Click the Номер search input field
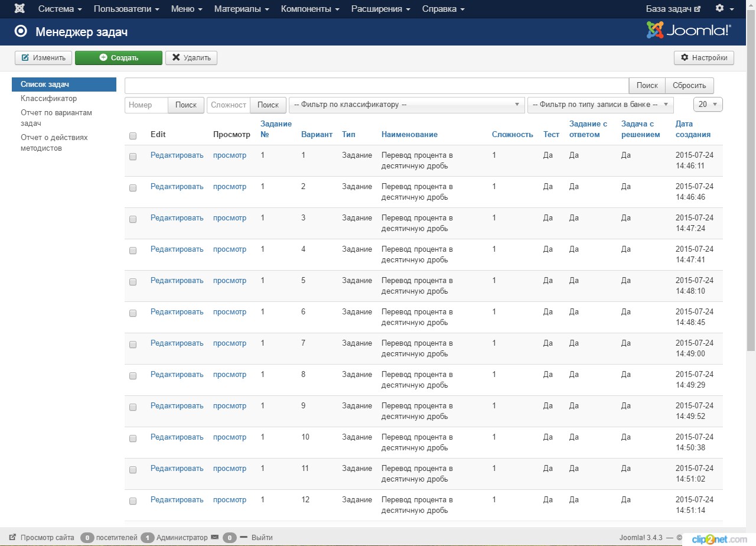Screen dimensions: 756x546 click(x=146, y=105)
